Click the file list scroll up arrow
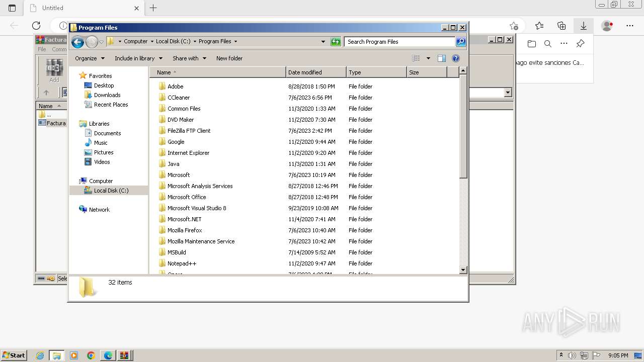 [x=463, y=71]
